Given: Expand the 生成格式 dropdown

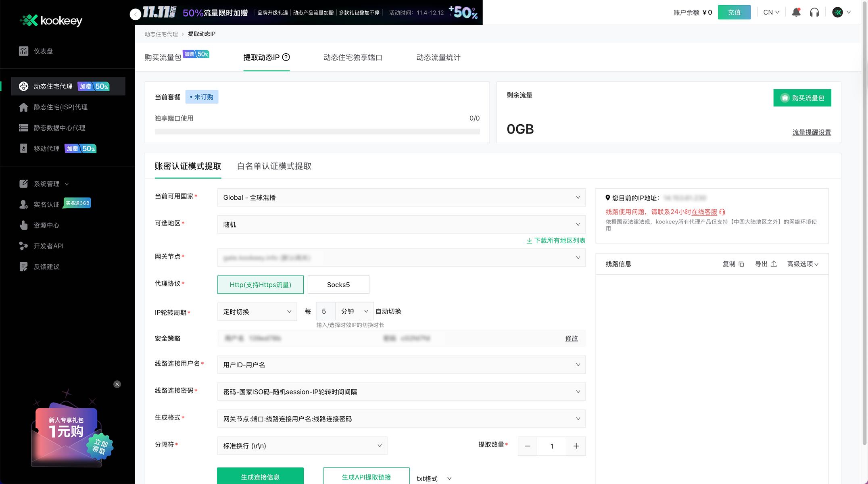Looking at the screenshot, I should pos(401,419).
